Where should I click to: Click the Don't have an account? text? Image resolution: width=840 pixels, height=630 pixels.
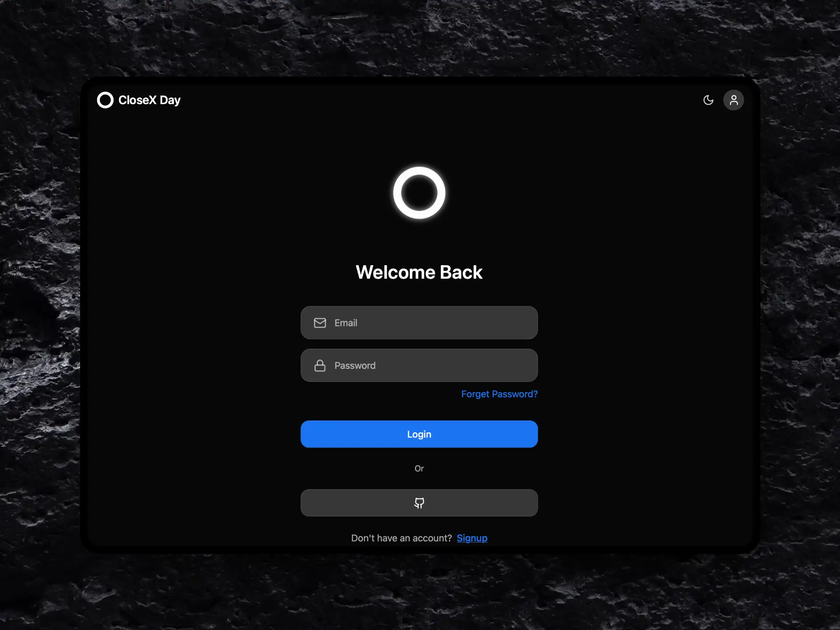(x=401, y=538)
